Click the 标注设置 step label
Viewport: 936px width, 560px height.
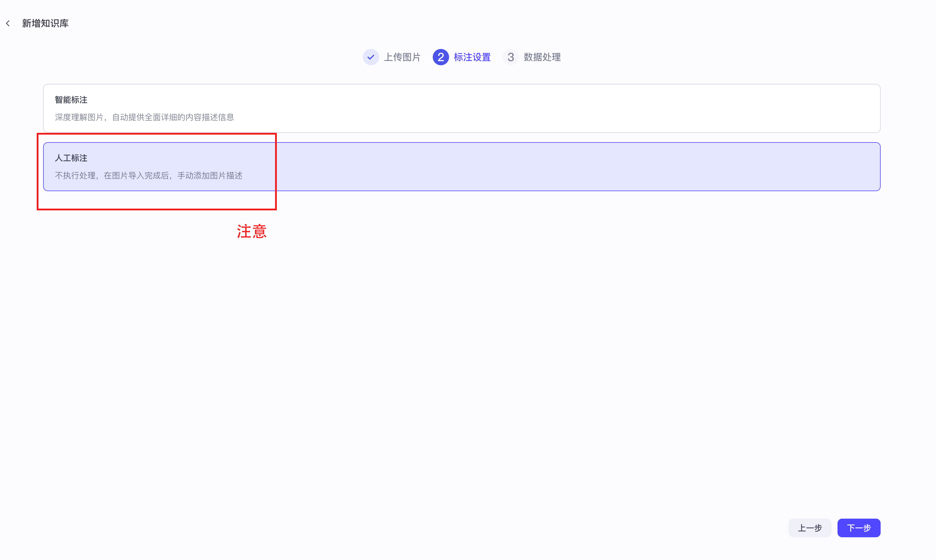[472, 57]
